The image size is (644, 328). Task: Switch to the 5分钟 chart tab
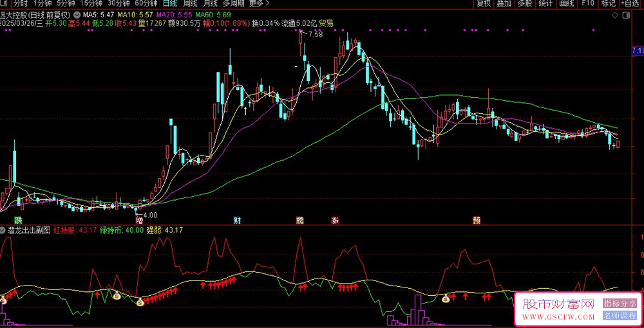tap(66, 4)
